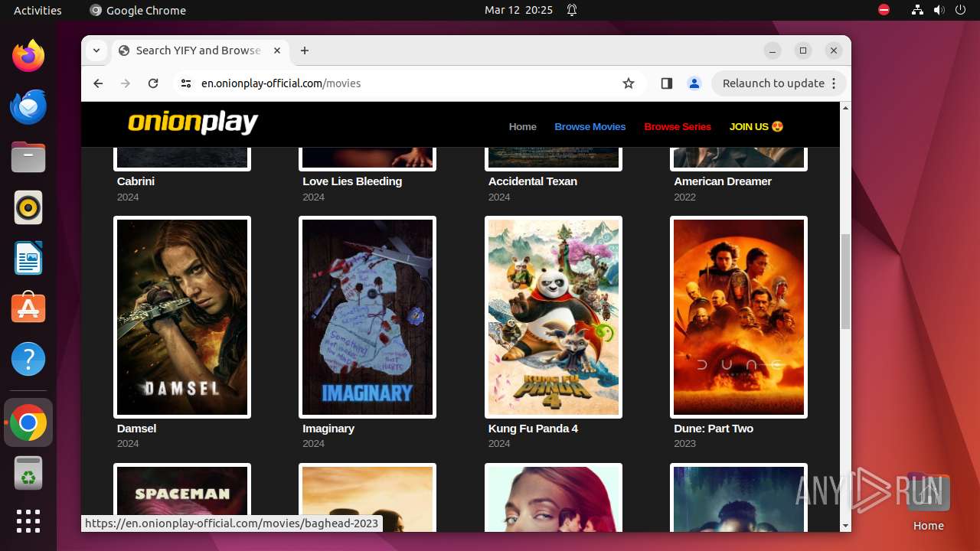This screenshot has height=551, width=980.
Task: Open the clock and calendar panel
Action: [518, 10]
